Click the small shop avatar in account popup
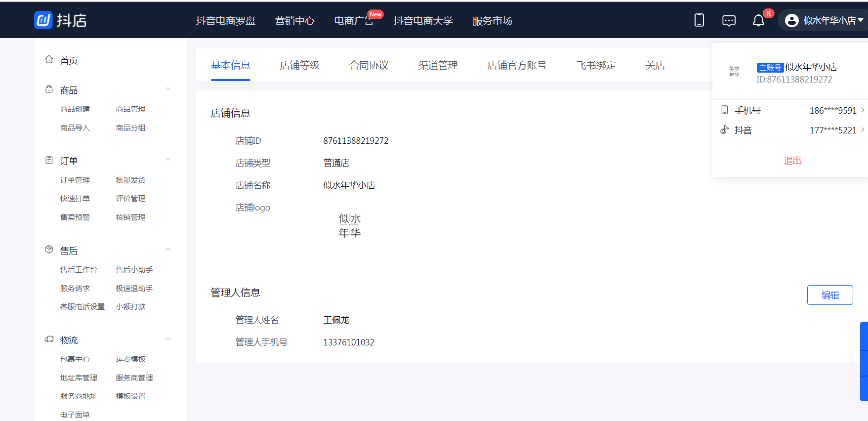The height and width of the screenshot is (421, 868). click(x=734, y=72)
